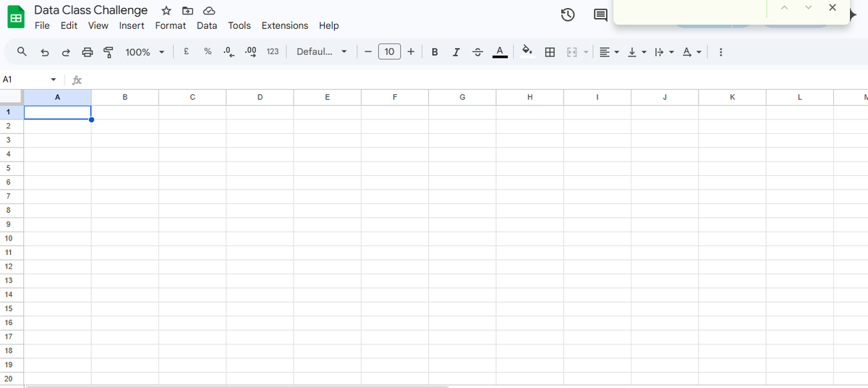The height and width of the screenshot is (388, 868).
Task: Open the comments panel icon
Action: 600,14
